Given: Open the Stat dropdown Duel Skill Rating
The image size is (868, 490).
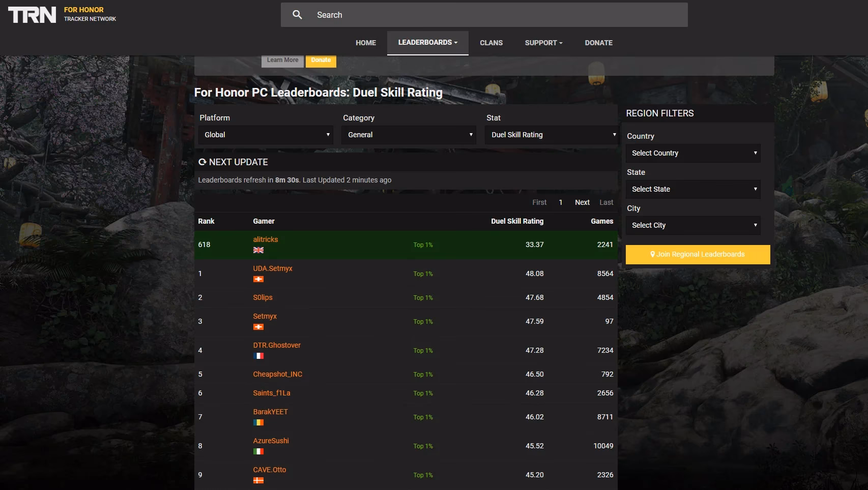Looking at the screenshot, I should [x=551, y=135].
